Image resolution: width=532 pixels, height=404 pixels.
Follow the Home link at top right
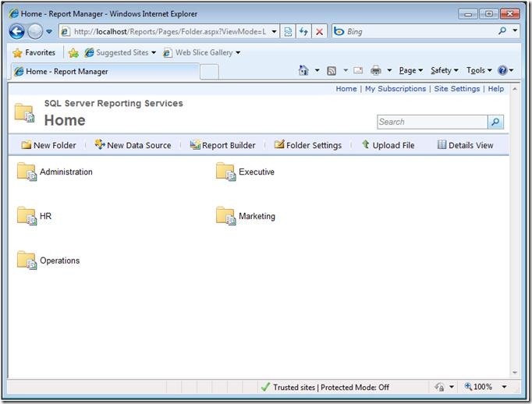tap(346, 89)
